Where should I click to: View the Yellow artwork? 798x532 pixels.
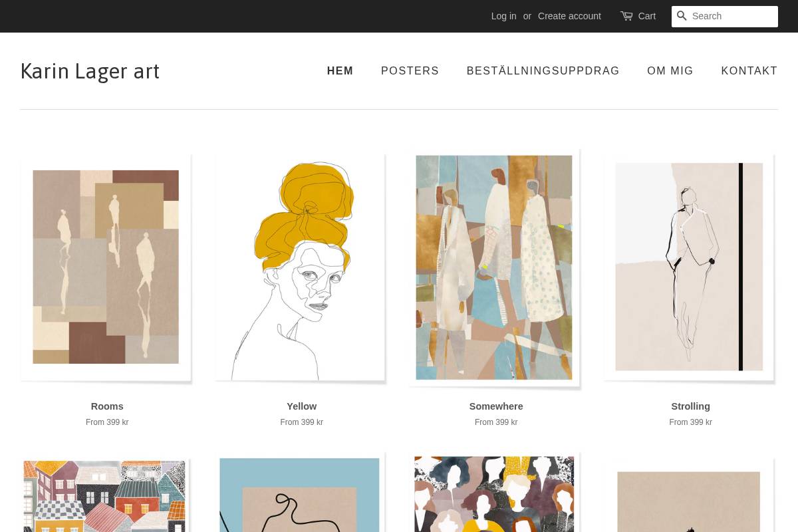tap(301, 267)
